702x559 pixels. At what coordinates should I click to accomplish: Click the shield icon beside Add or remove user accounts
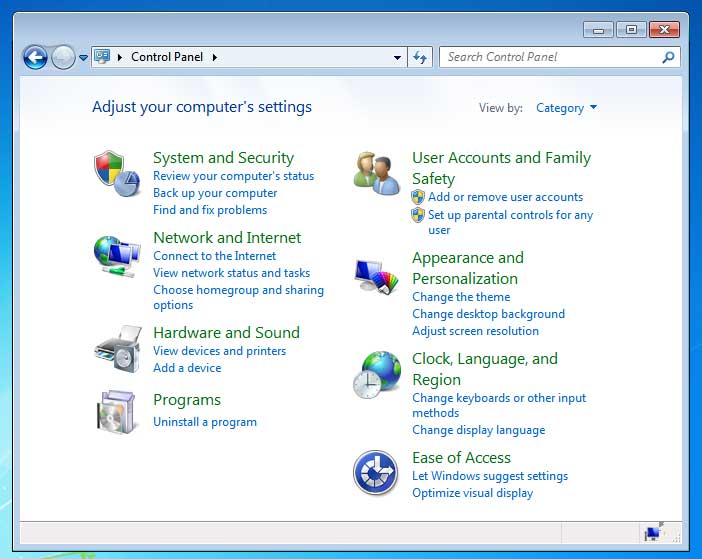(418, 197)
